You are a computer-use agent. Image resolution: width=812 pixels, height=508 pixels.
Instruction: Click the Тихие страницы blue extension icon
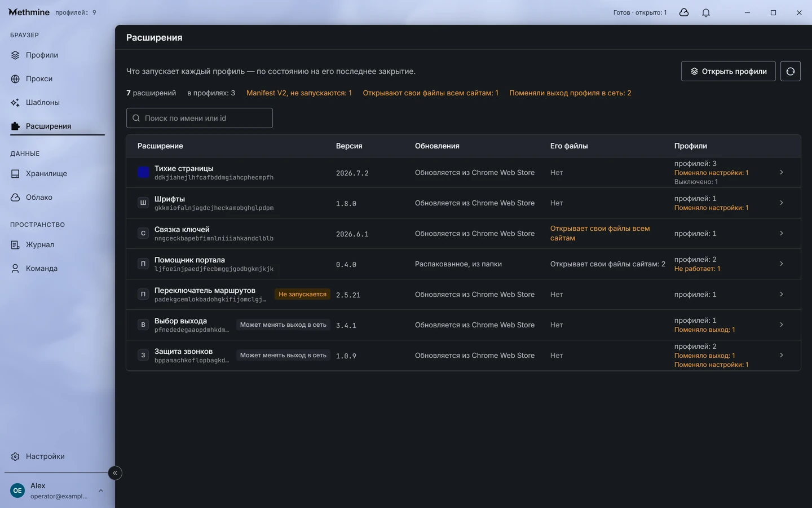pyautogui.click(x=143, y=173)
